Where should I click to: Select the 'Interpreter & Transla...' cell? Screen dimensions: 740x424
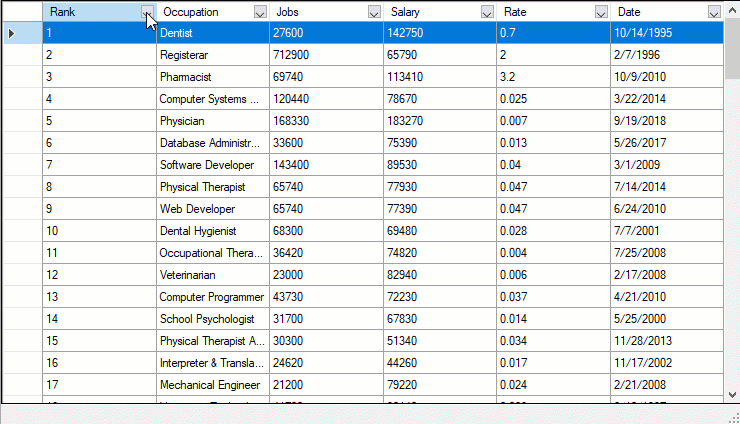coord(213,363)
